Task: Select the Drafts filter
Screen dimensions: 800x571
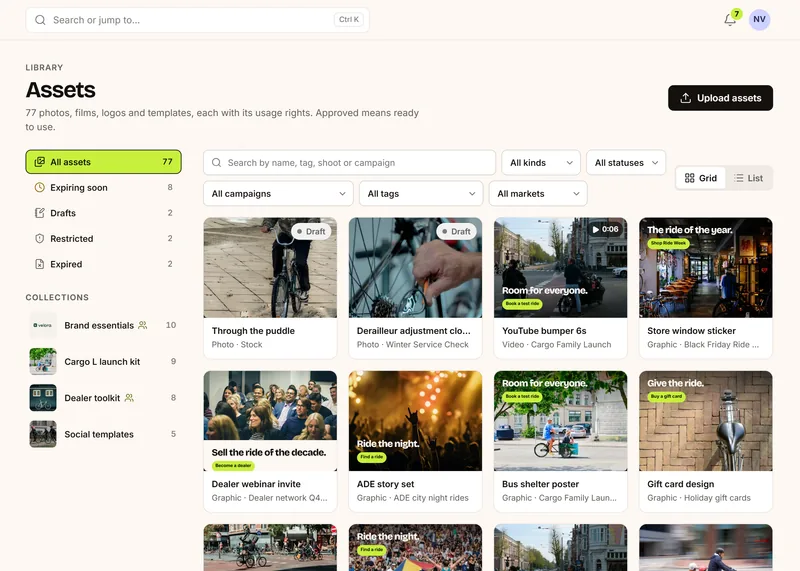Action: tap(104, 213)
